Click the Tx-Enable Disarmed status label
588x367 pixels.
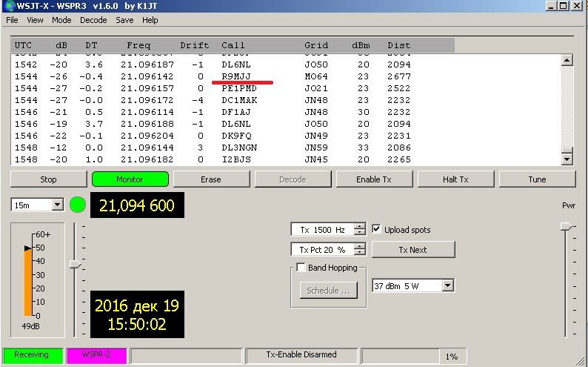pos(301,355)
